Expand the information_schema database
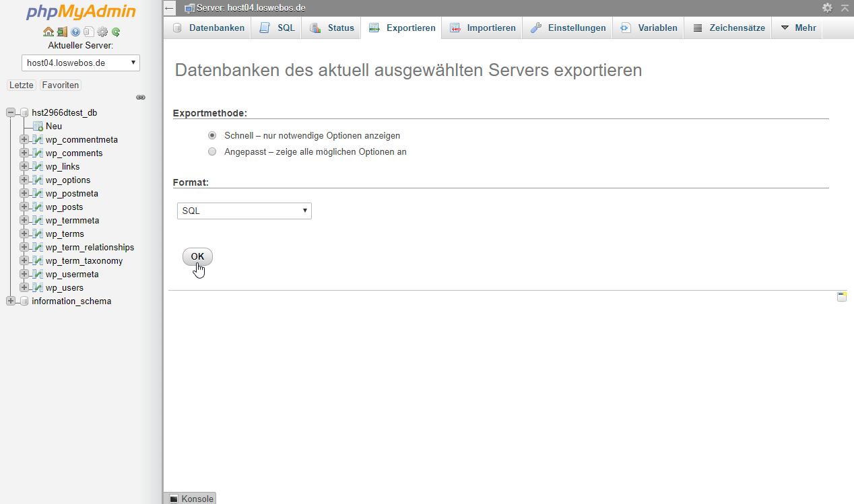The height and width of the screenshot is (504, 854). [11, 301]
